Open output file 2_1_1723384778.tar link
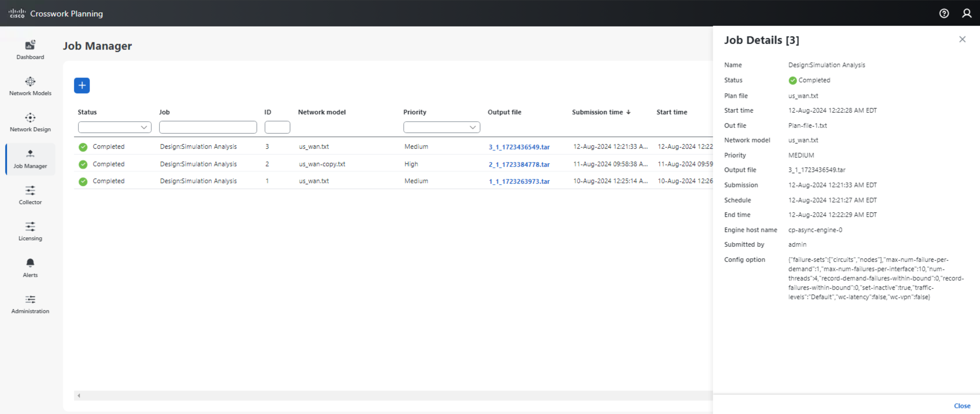Image resolution: width=980 pixels, height=414 pixels. pos(519,164)
